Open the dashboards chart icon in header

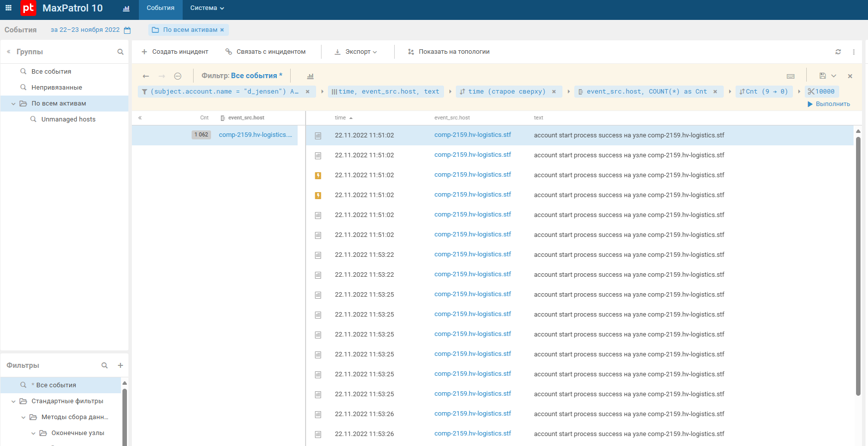tap(126, 8)
